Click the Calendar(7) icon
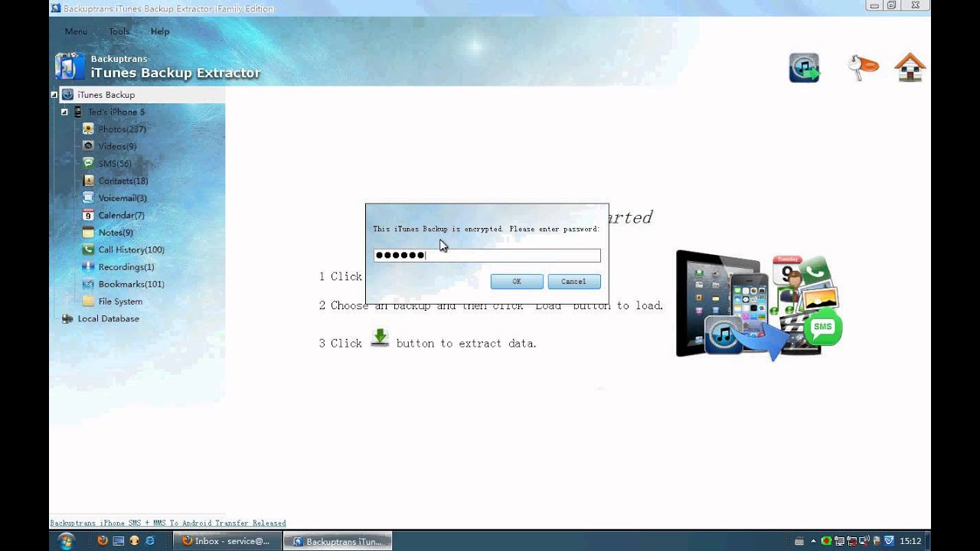This screenshot has width=980, height=551. point(88,215)
